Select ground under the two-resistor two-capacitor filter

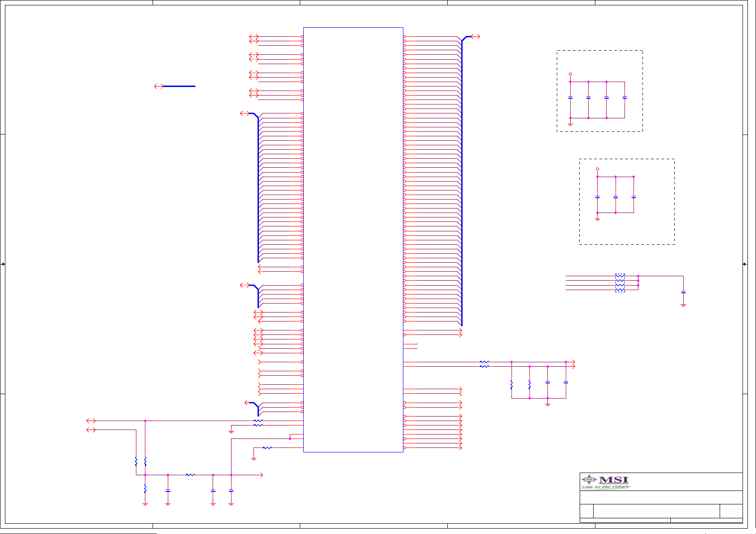tap(548, 404)
